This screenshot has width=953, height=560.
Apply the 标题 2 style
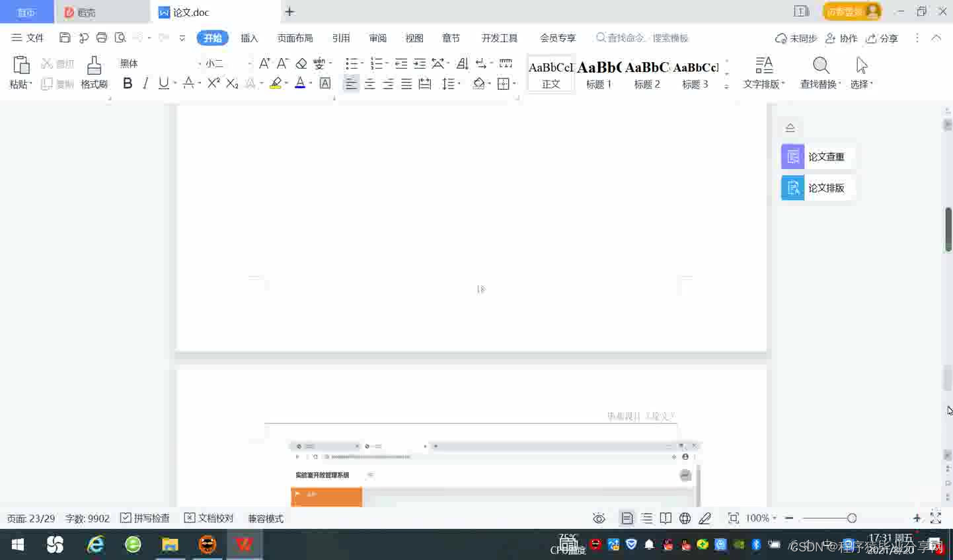click(647, 74)
